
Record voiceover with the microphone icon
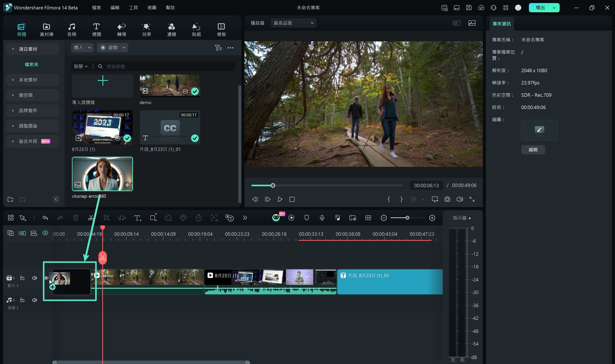click(x=322, y=218)
